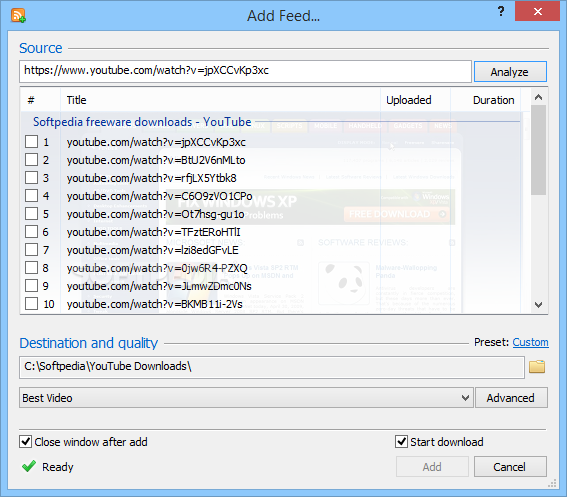Click the Analyze button
567x497 pixels.
point(510,72)
